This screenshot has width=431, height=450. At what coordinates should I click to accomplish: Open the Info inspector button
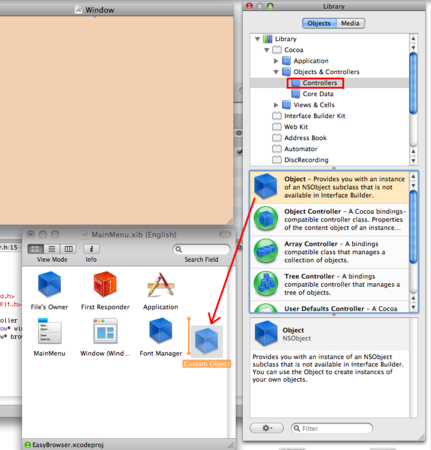[x=91, y=249]
